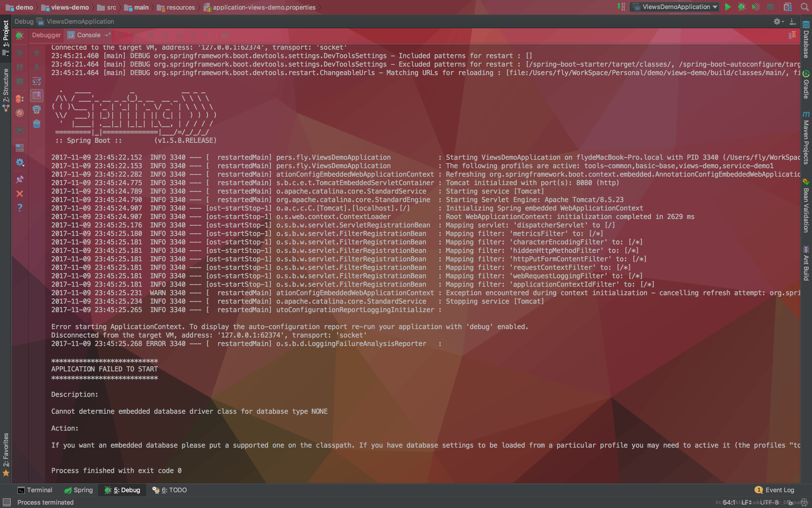Open the Database side panel
This screenshot has width=812, height=508.
pos(806,39)
